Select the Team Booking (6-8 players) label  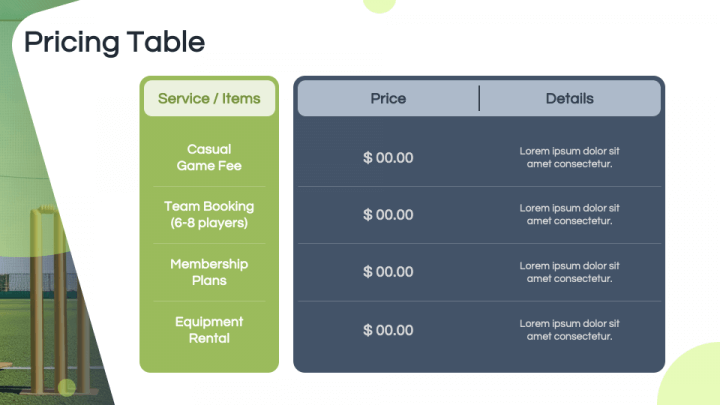(209, 215)
